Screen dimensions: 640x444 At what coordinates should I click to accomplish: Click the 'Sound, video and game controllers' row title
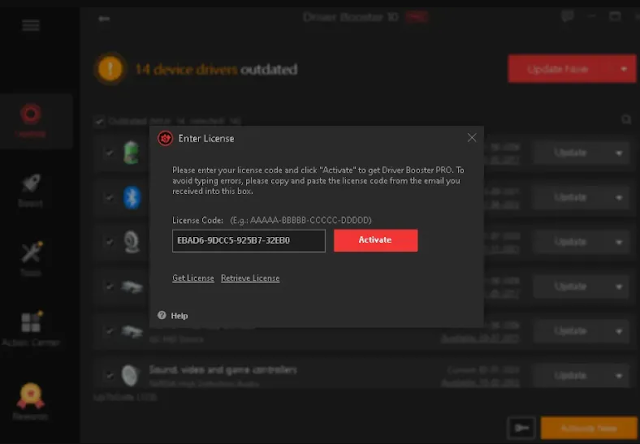click(223, 370)
